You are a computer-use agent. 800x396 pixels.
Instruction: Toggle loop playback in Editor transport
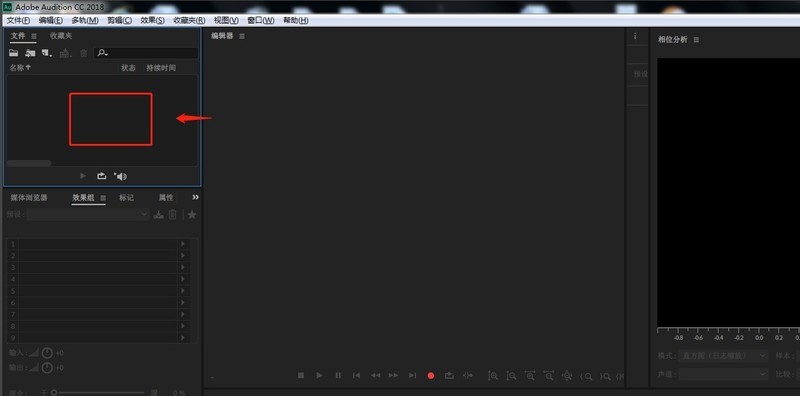[x=449, y=375]
